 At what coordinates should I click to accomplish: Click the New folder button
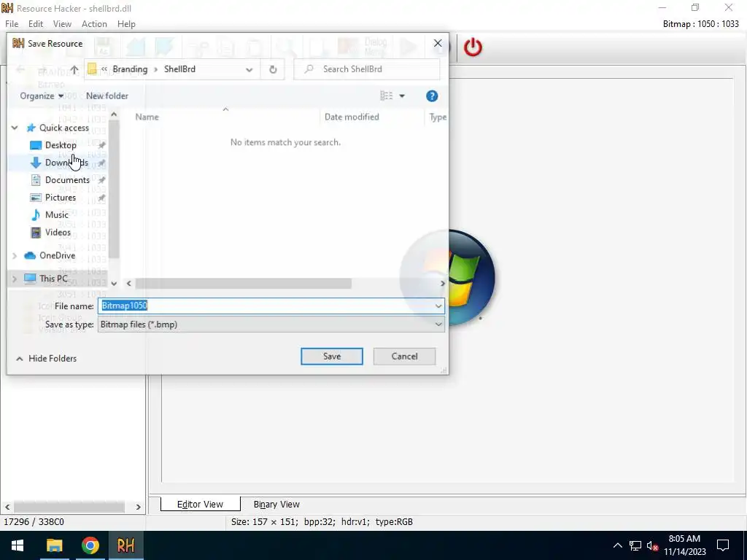(x=107, y=96)
